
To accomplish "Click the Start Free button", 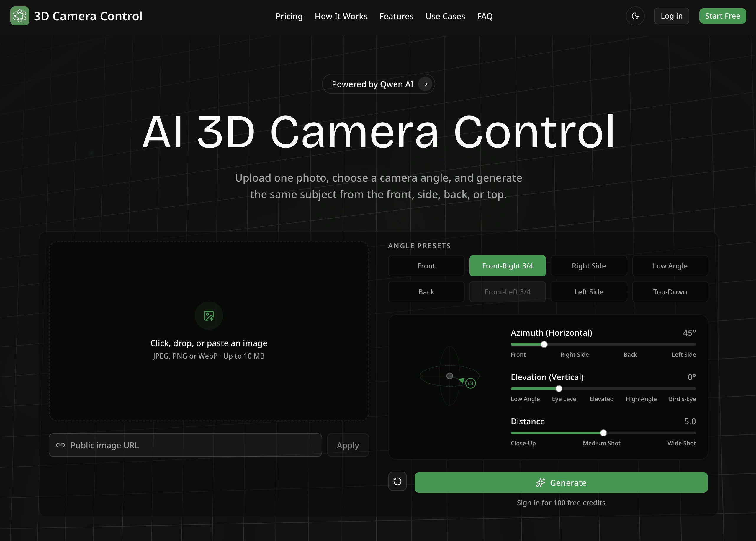I will point(722,16).
